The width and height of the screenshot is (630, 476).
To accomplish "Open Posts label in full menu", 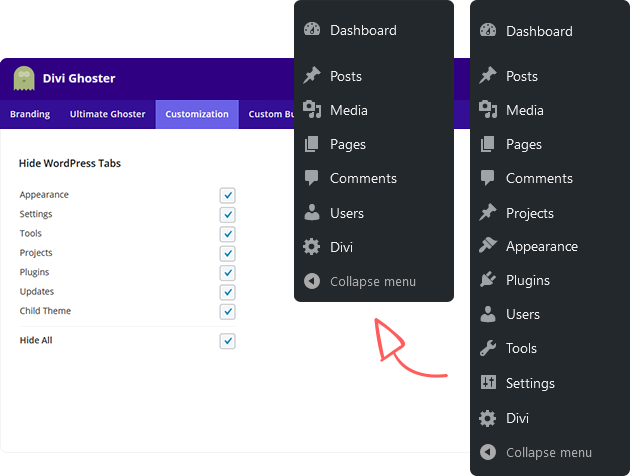I will (522, 76).
